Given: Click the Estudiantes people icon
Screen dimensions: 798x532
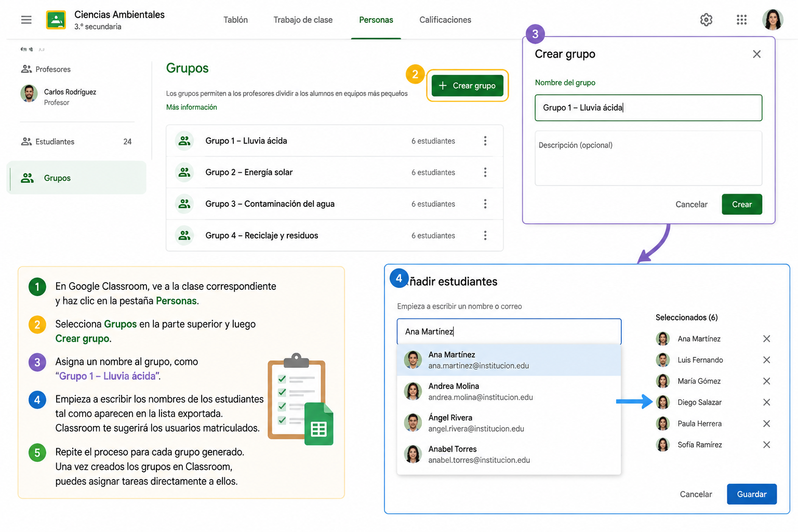Looking at the screenshot, I should click(26, 141).
